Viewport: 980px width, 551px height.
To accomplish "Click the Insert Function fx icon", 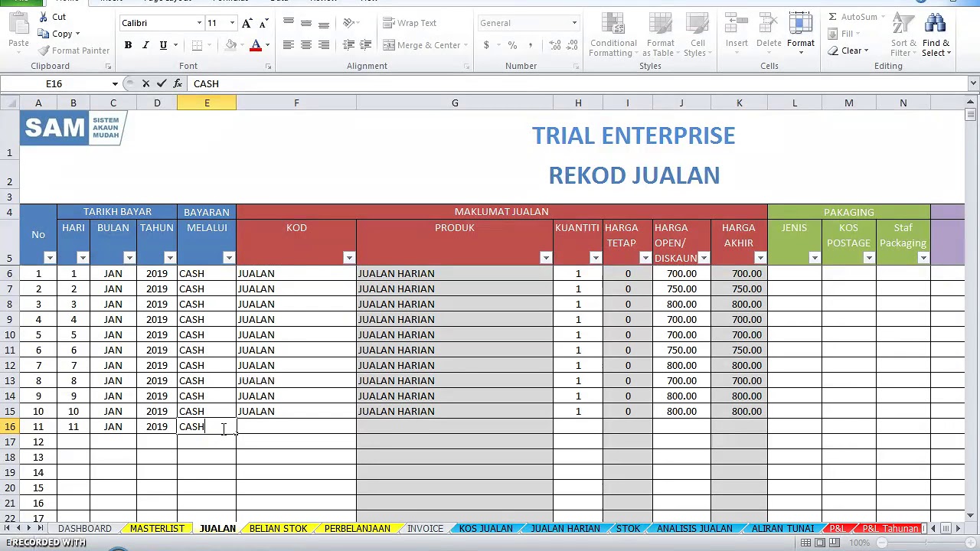I will [x=178, y=83].
